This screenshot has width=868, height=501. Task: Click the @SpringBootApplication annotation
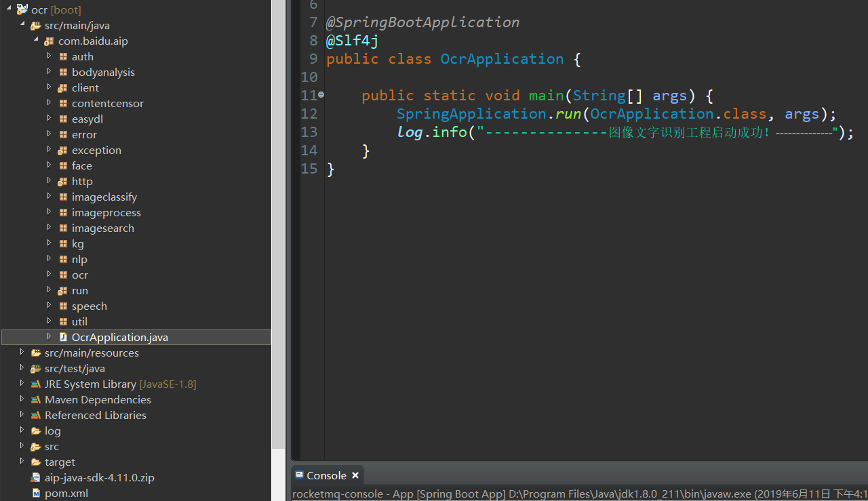click(423, 22)
